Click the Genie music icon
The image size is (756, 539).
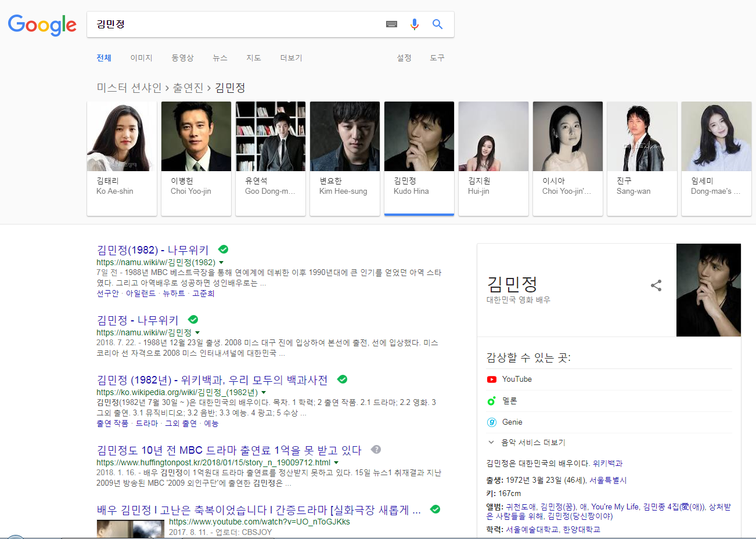point(492,422)
